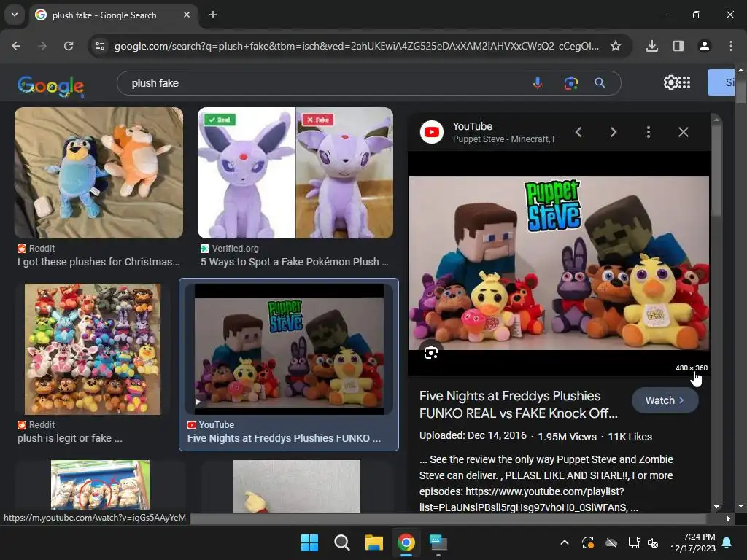Click YouTube logo in preview panel
Viewport: 747px width, 560px height.
pyautogui.click(x=432, y=132)
